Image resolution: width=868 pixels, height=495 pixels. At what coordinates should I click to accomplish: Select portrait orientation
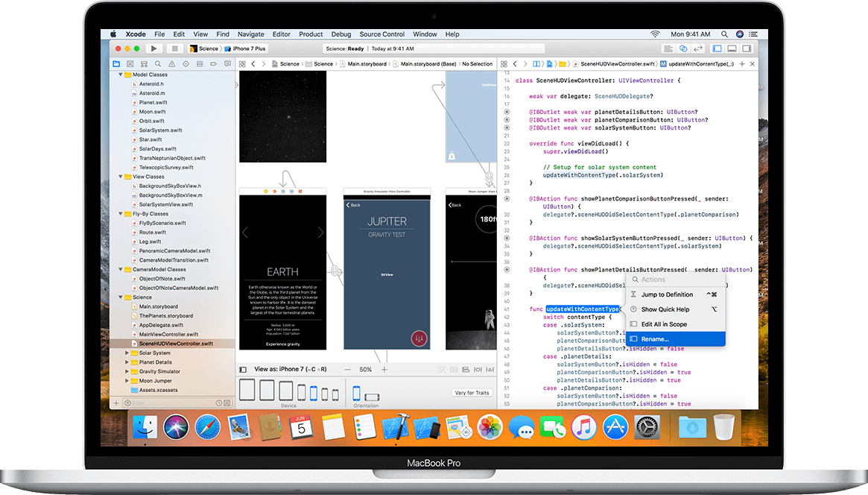[x=356, y=393]
